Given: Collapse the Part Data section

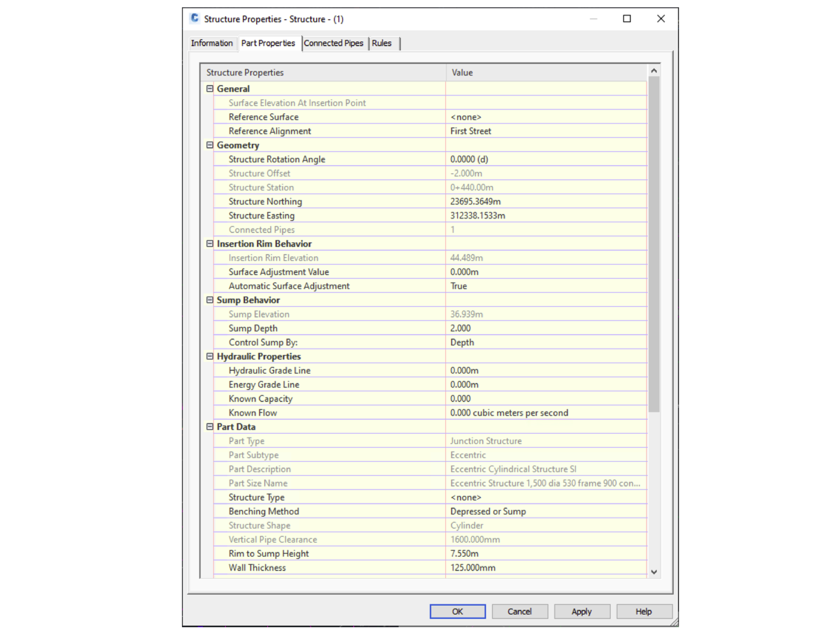Looking at the screenshot, I should tap(210, 427).
